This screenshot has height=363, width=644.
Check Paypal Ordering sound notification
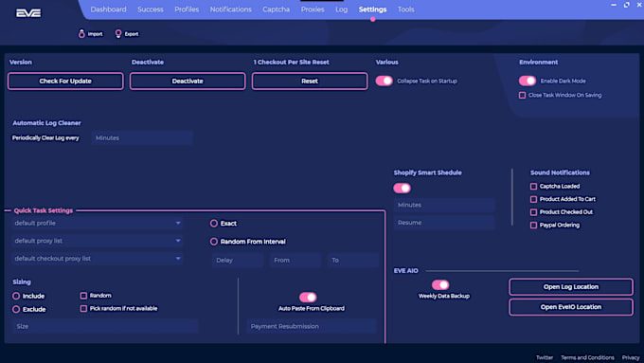point(533,226)
